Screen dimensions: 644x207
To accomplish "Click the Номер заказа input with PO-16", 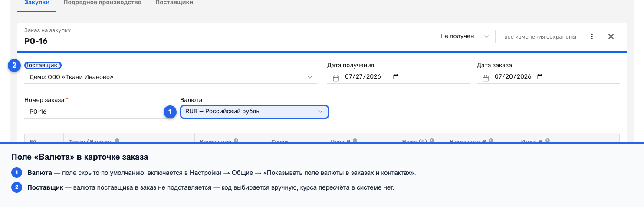I will pos(99,112).
